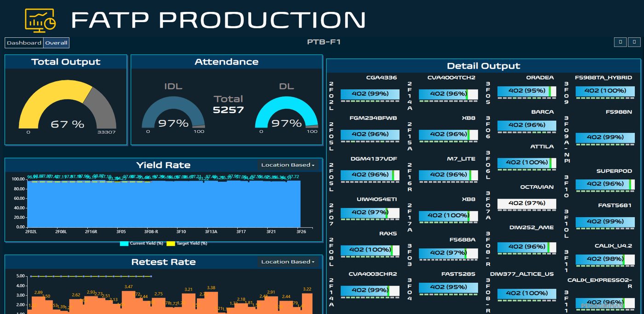The image size is (644, 314).
Task: Click the first small icon button top right
Action: pos(620,42)
